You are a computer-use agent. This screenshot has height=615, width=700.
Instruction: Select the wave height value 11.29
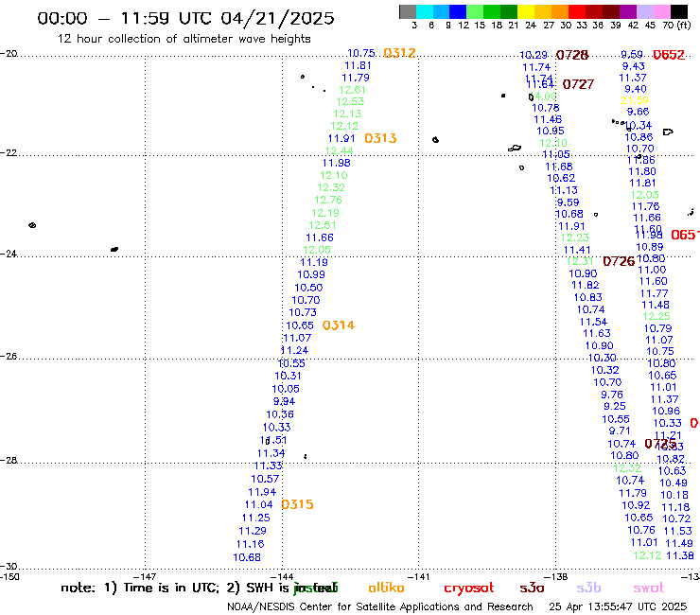click(253, 531)
